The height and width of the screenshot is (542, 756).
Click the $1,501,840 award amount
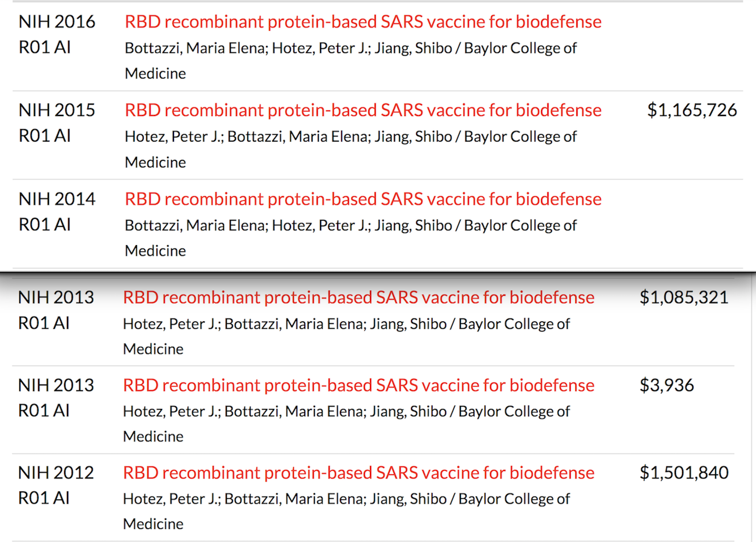pos(684,473)
